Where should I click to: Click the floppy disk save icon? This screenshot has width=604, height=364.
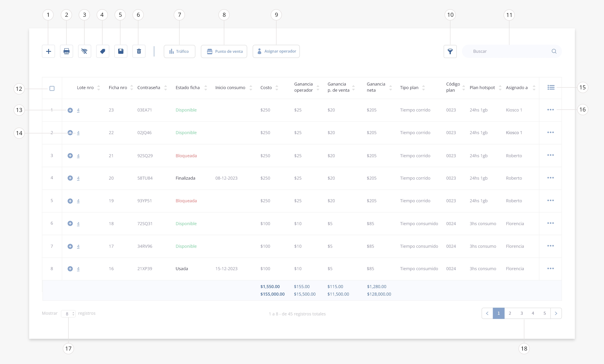pos(121,51)
